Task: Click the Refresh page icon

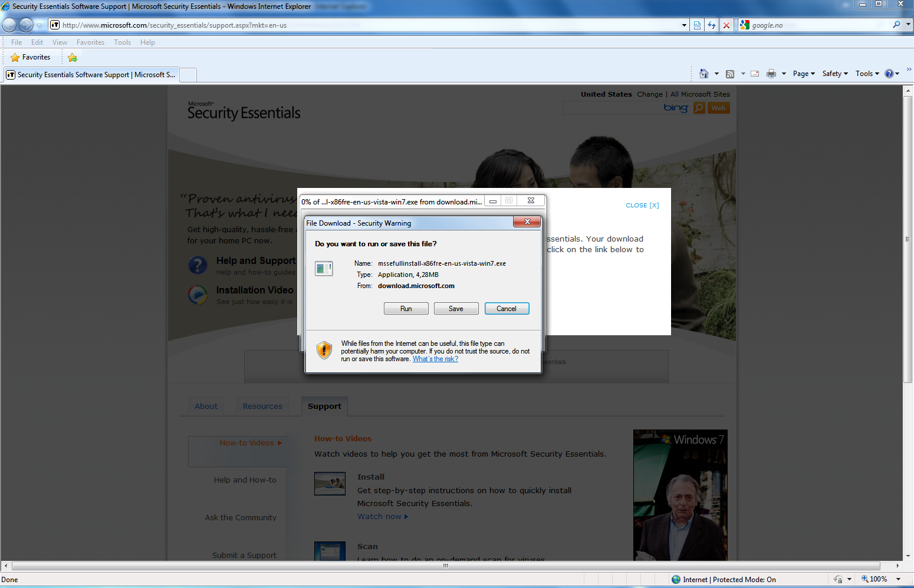Action: coord(712,25)
